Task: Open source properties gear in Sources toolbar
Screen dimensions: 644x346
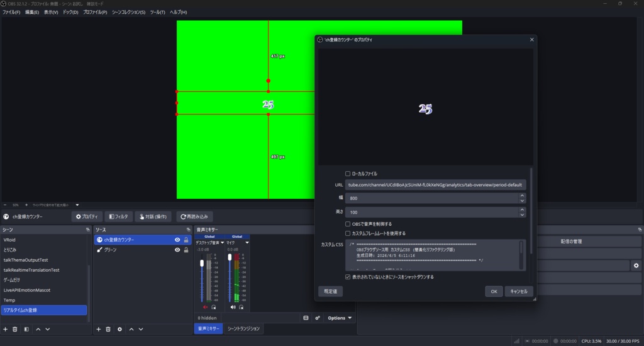Action: pos(119,329)
